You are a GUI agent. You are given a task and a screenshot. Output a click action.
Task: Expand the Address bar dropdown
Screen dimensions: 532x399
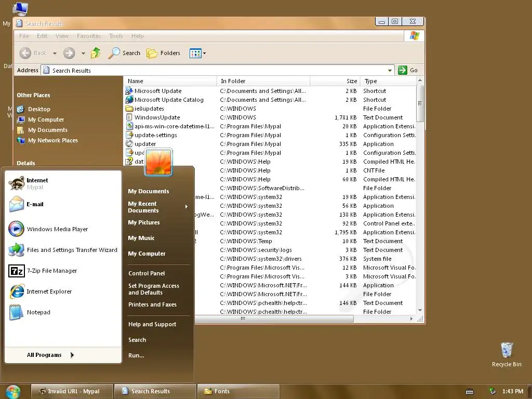click(390, 70)
